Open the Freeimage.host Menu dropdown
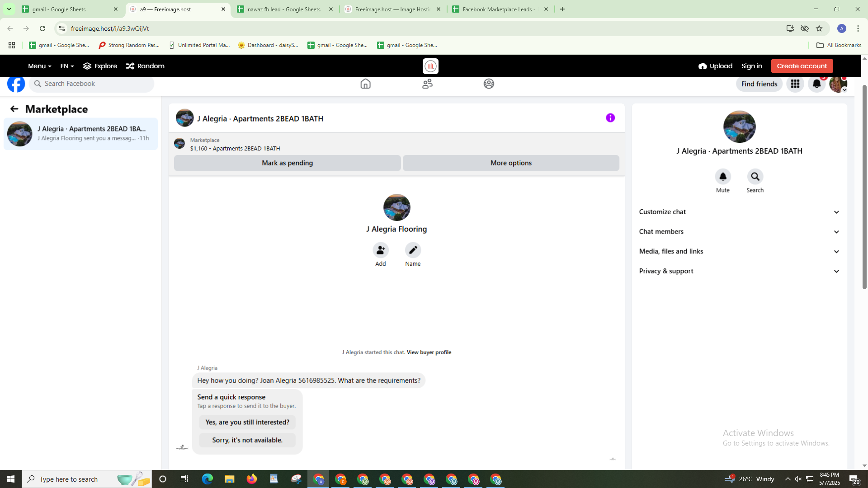The height and width of the screenshot is (488, 868). (39, 66)
